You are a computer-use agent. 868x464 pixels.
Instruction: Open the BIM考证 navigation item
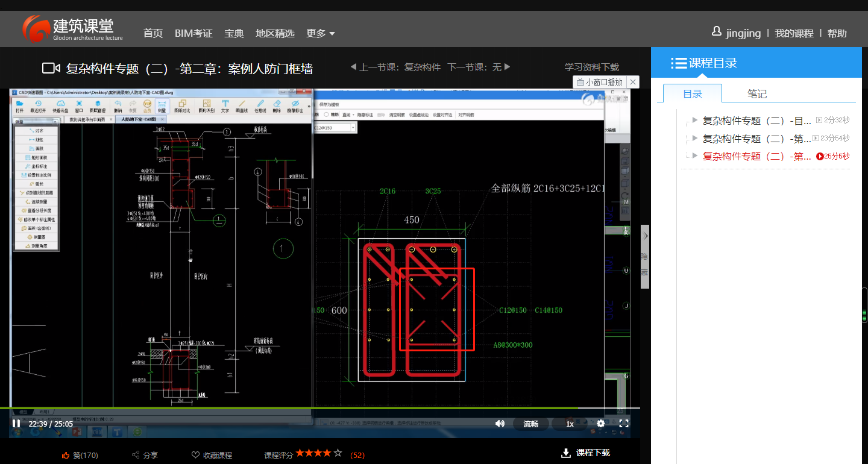pyautogui.click(x=193, y=33)
